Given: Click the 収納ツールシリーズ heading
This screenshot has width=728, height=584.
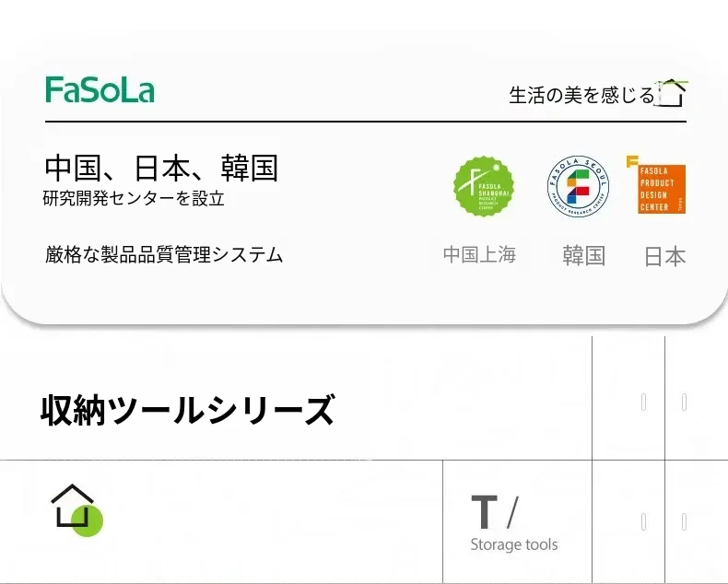Looking at the screenshot, I should point(187,410).
